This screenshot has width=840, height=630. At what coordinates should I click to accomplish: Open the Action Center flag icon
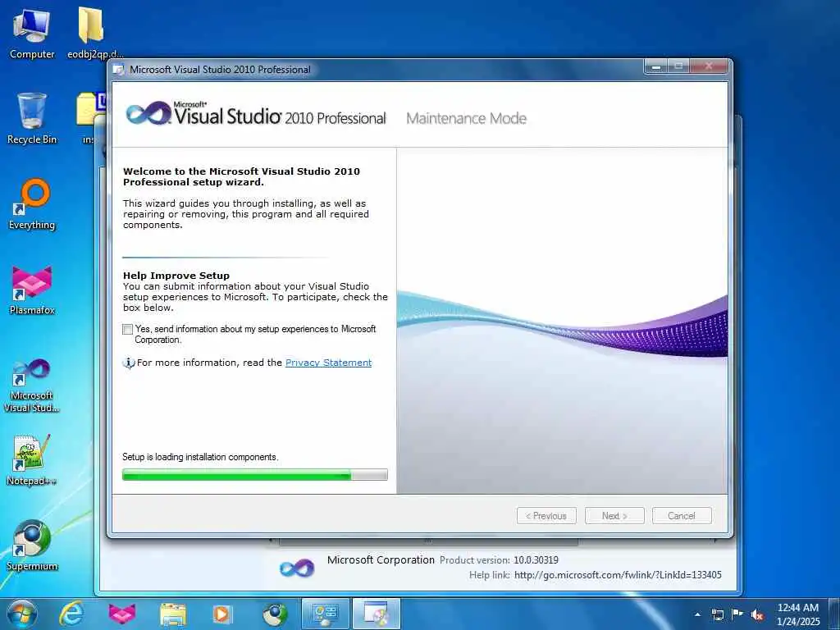pos(737,614)
